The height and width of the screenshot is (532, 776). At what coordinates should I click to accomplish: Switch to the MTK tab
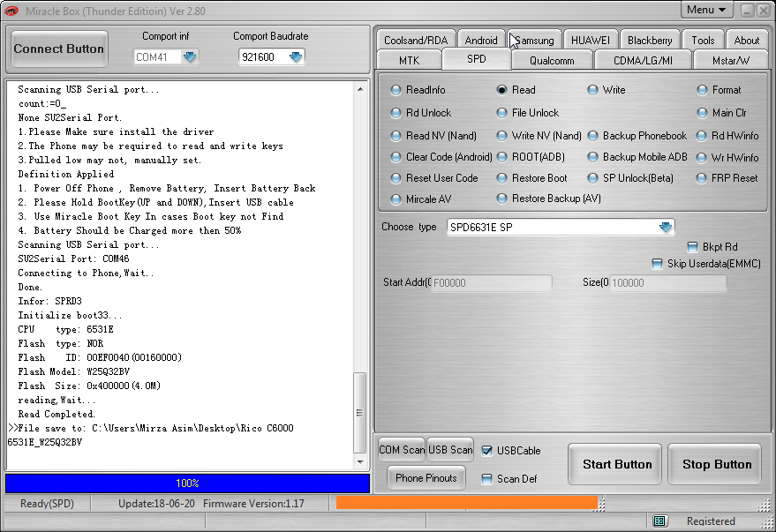point(410,60)
